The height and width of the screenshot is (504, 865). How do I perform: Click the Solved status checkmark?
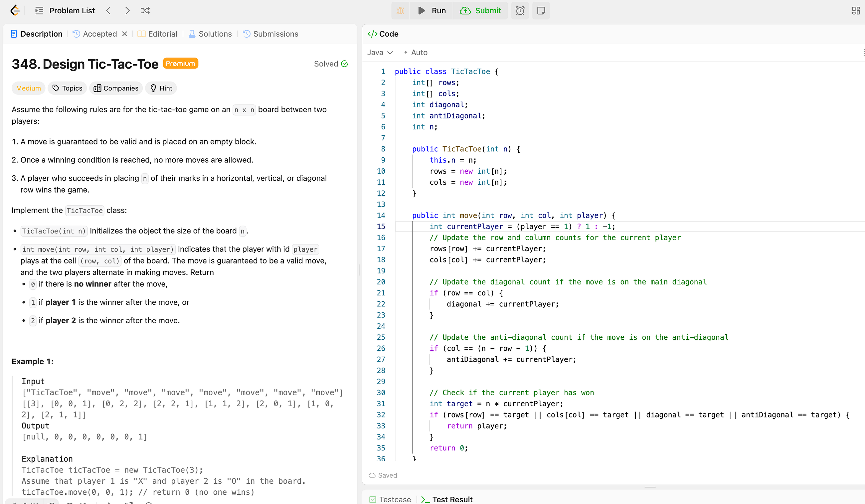coord(345,64)
